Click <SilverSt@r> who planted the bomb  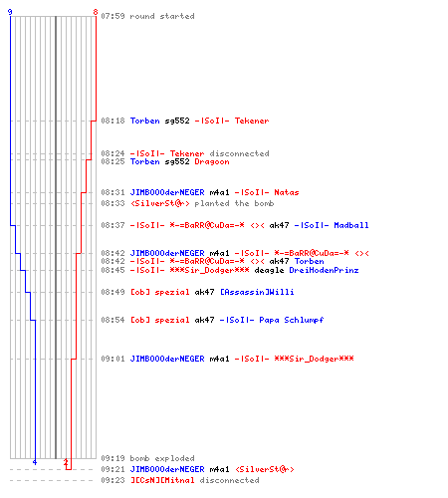pyautogui.click(x=160, y=203)
